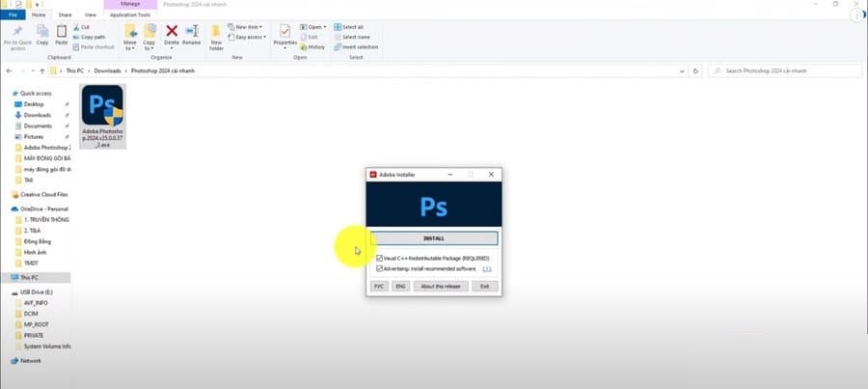
Task: Click the ENG language button
Action: (401, 287)
